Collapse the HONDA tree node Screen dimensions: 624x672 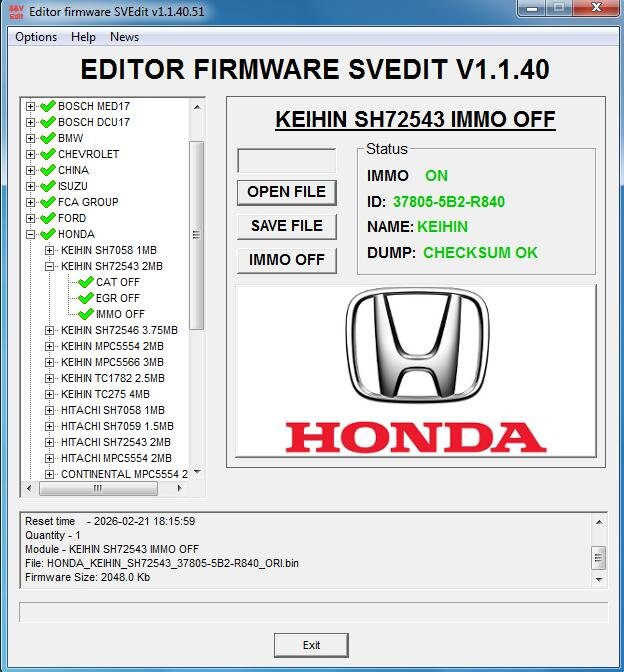tap(30, 234)
